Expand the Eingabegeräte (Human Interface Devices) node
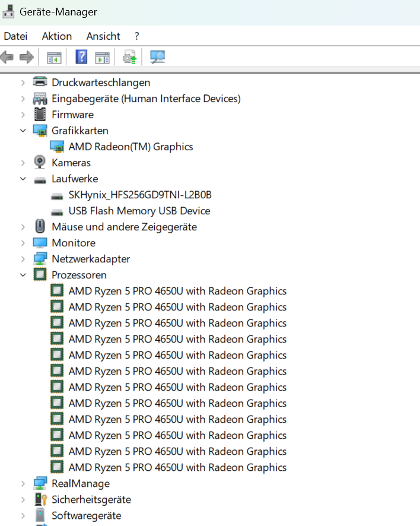Viewport: 420px width, 526px height. (23, 99)
